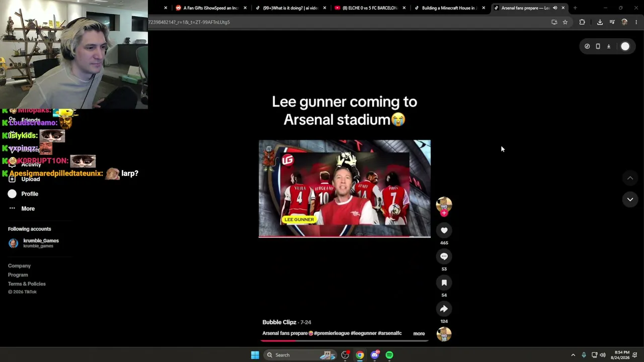The image size is (644, 362).
Task: Open the media controls icon in Chrome's toolbar
Action: [x=612, y=22]
